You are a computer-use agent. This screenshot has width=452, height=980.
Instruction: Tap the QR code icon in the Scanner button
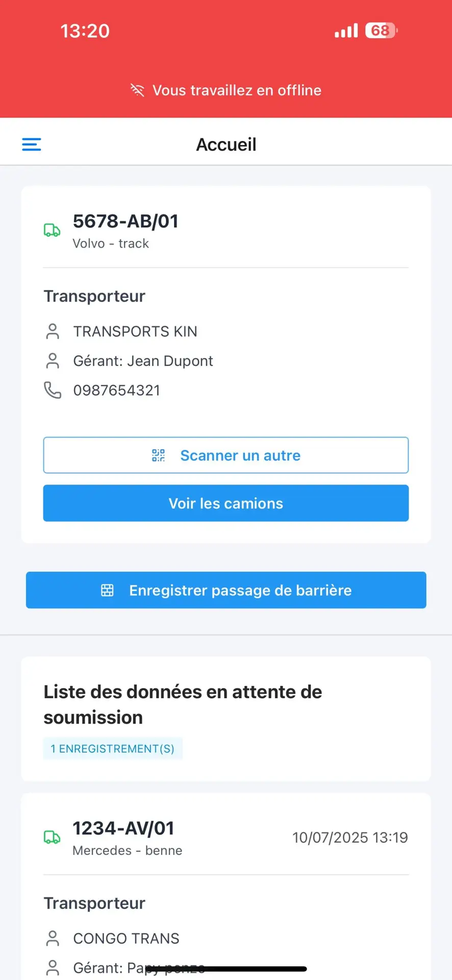[x=159, y=455]
